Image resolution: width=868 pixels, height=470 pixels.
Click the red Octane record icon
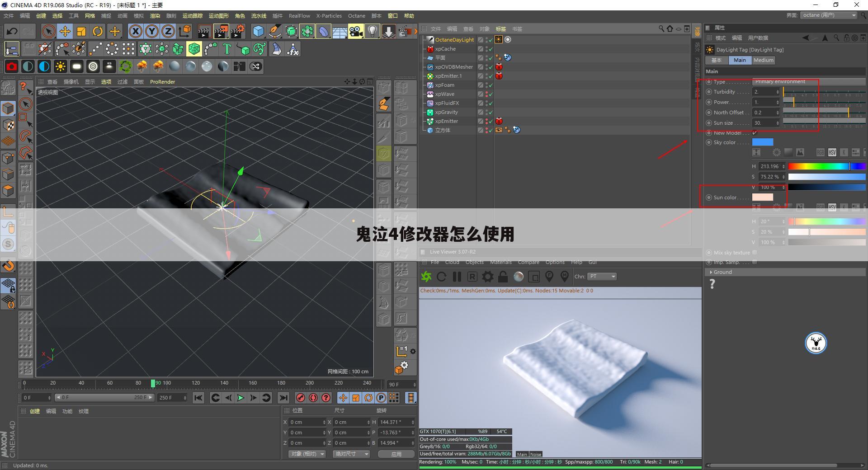pyautogui.click(x=11, y=66)
